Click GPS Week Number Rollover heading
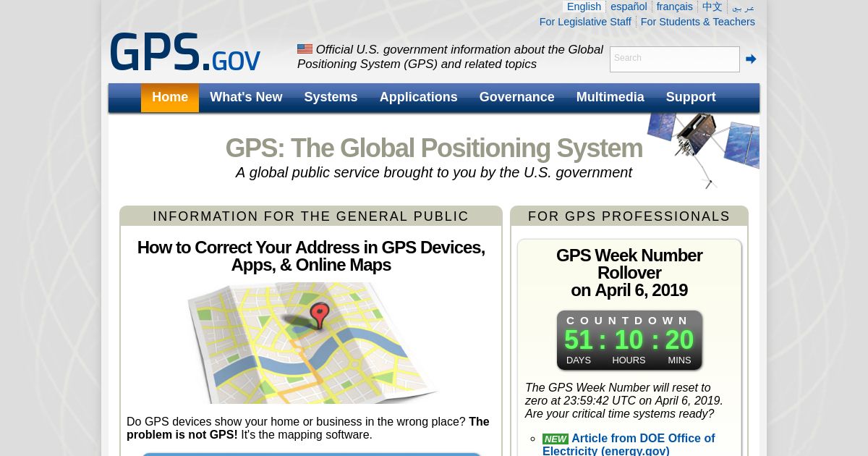Viewport: 868px width, 456px height. click(629, 273)
